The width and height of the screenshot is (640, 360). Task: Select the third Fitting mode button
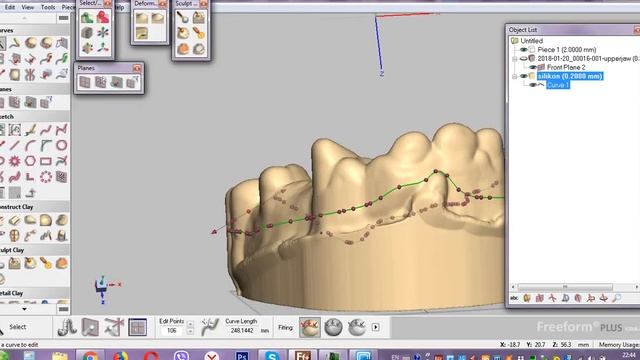click(357, 327)
